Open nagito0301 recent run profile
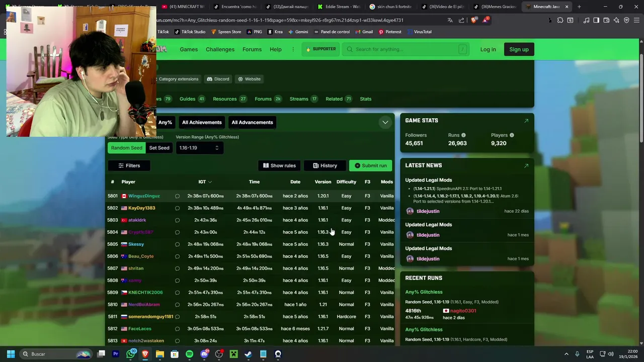 (x=463, y=311)
